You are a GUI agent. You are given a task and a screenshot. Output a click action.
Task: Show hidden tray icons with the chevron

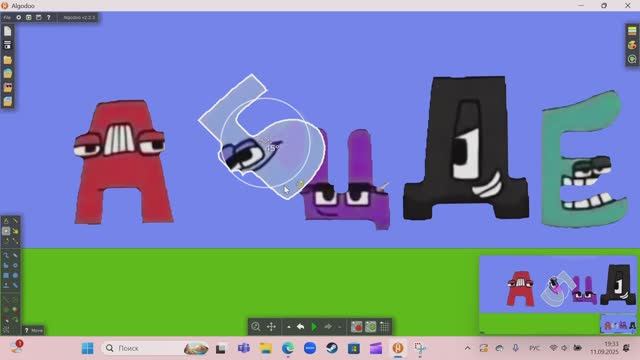[468, 348]
